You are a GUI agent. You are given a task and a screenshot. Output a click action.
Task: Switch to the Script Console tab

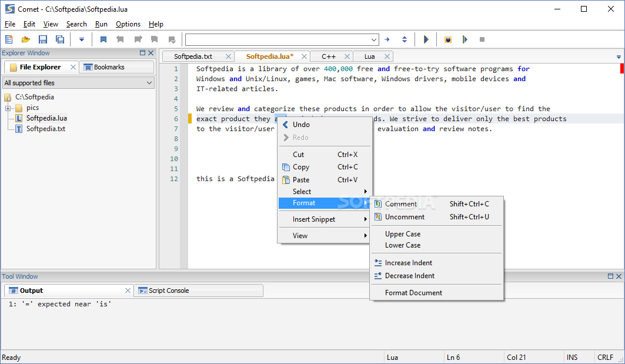pos(199,290)
